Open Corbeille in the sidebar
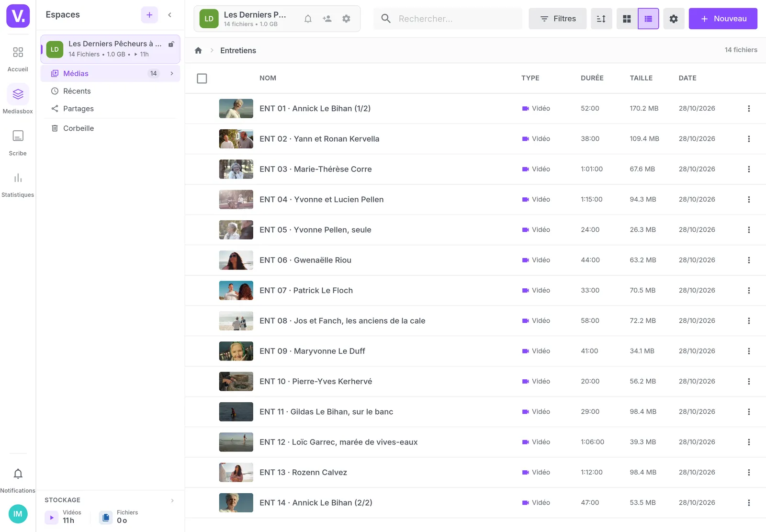Screen dimensions: 766x532 pyautogui.click(x=110, y=128)
